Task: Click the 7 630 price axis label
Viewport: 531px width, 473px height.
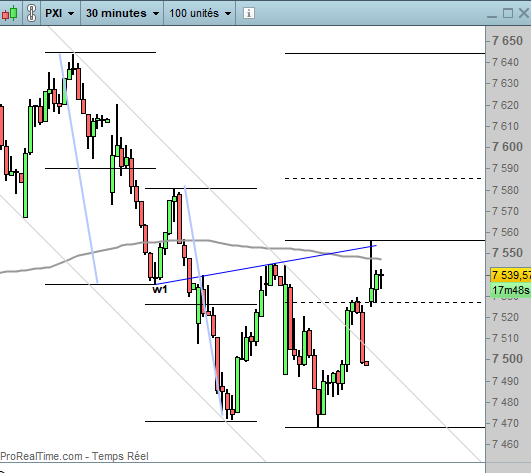Action: (x=505, y=83)
